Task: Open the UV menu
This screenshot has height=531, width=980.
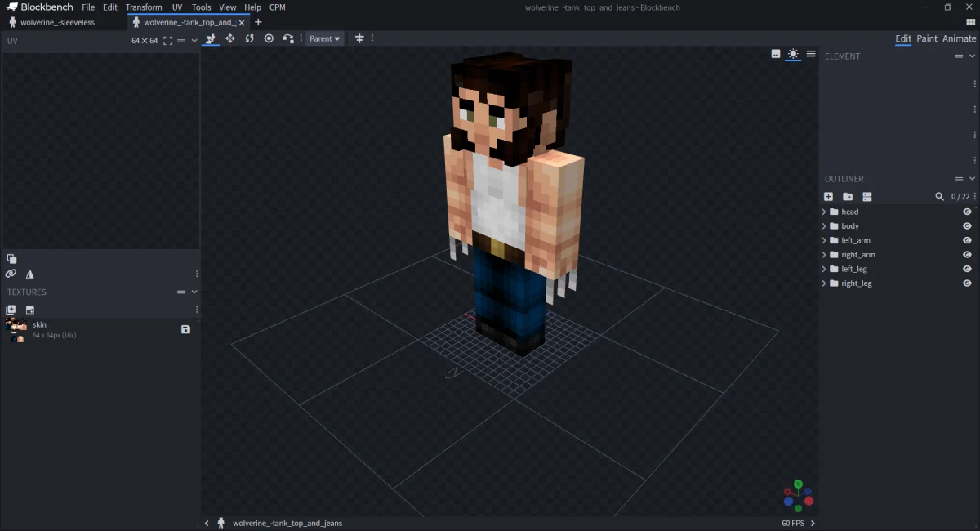Action: (x=177, y=7)
